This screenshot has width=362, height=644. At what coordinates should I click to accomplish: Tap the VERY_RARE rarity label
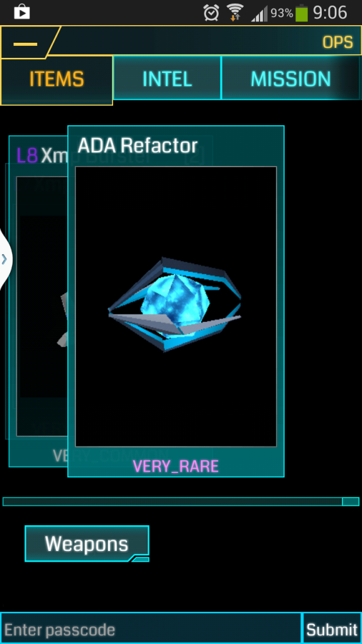click(176, 466)
